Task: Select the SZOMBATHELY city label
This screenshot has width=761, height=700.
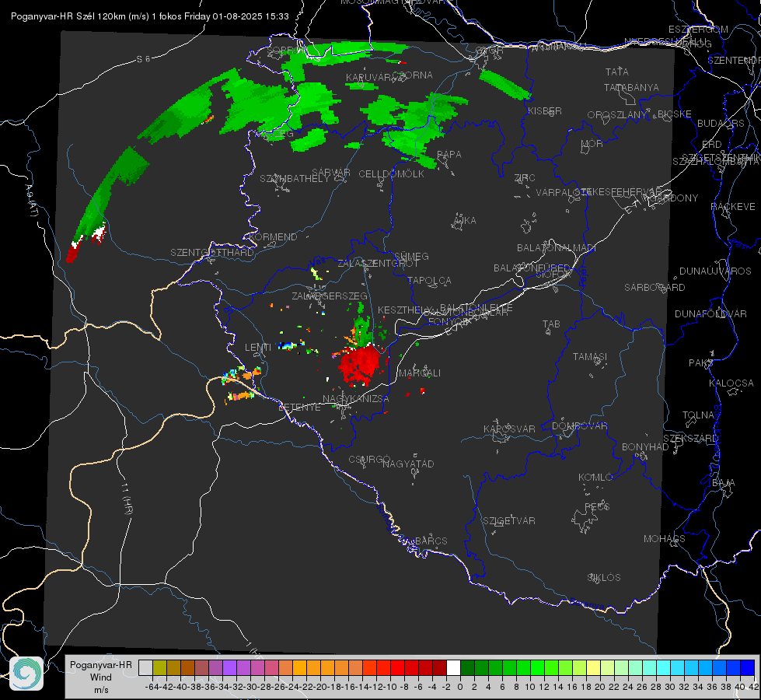Action: coord(295,178)
